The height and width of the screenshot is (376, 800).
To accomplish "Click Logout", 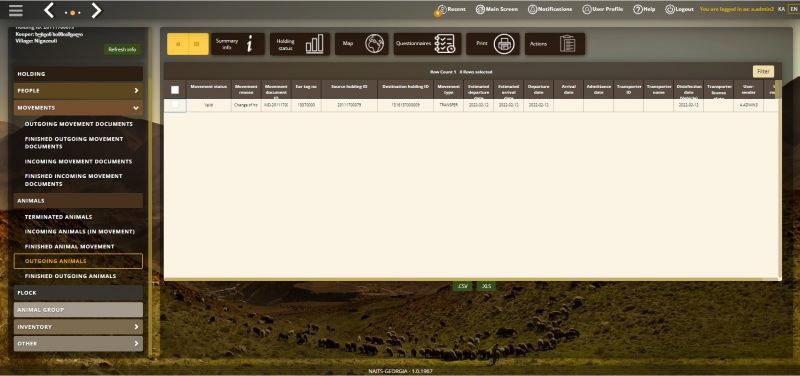I will (679, 9).
